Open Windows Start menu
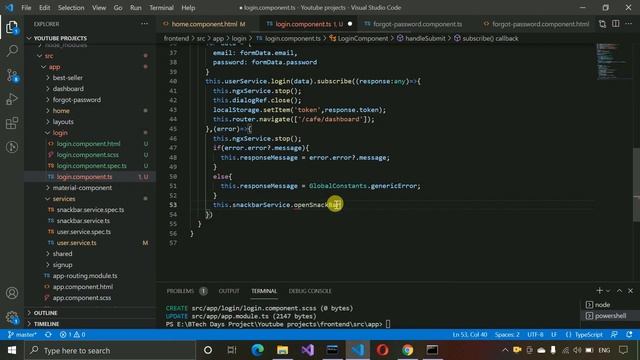640x360 pixels. [x=12, y=350]
